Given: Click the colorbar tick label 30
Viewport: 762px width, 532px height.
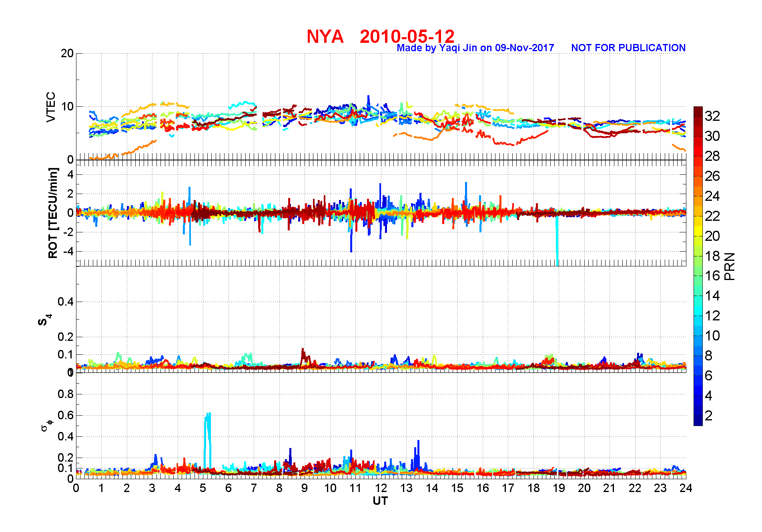Looking at the screenshot, I should [712, 136].
